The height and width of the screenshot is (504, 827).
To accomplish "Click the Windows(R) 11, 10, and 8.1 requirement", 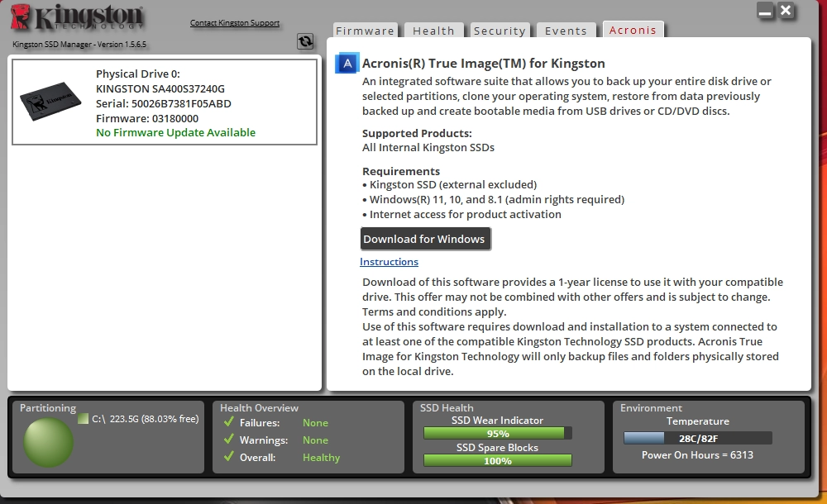I will pos(494,200).
